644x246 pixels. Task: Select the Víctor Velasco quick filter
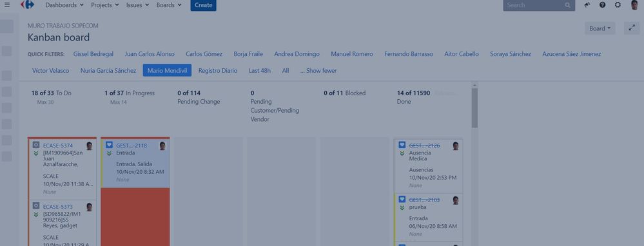click(x=50, y=71)
